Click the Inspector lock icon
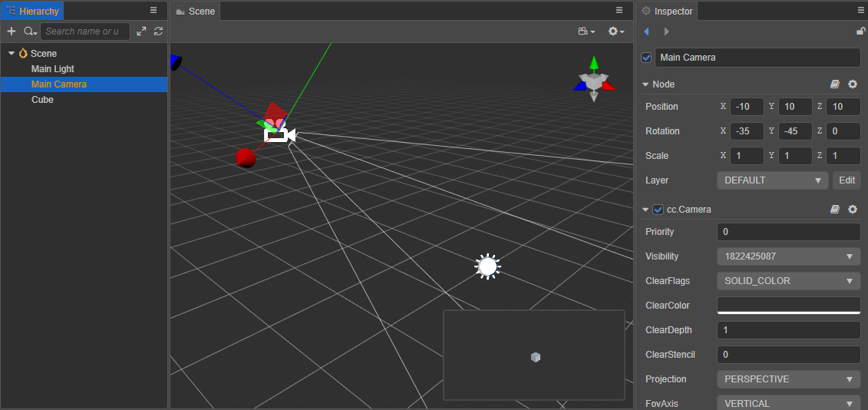Screen dimensions: 868x410 coord(860,31)
